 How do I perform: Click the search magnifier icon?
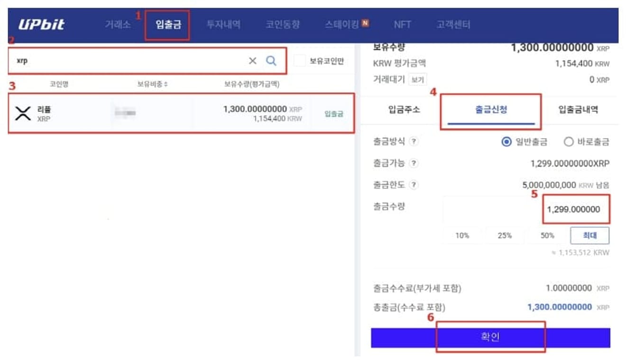(271, 61)
